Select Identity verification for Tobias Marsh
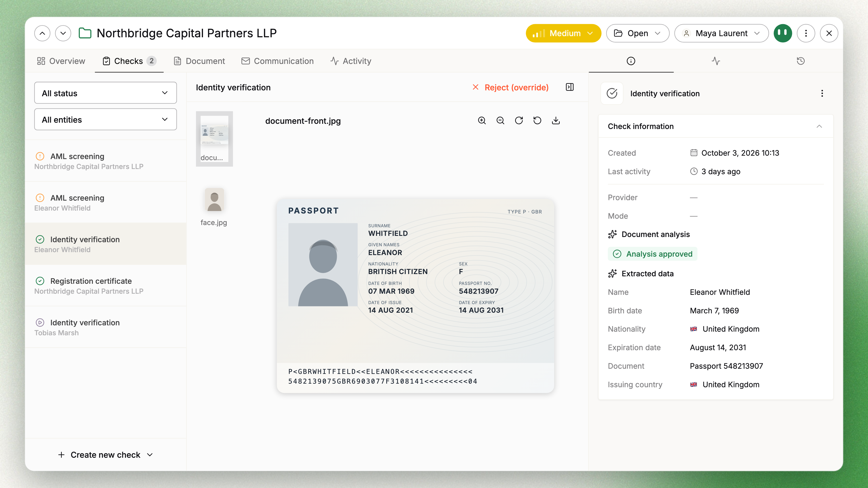Screen dimensions: 868x488 [106, 327]
